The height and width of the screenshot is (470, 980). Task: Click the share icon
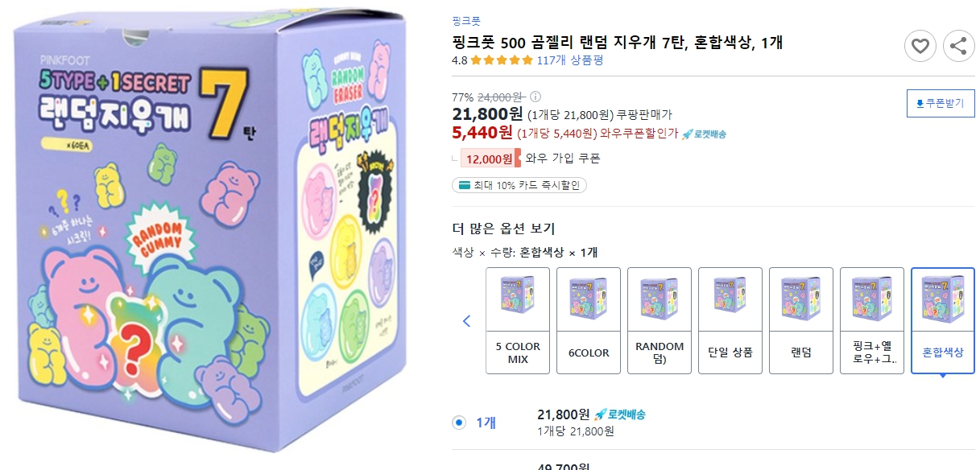(958, 47)
